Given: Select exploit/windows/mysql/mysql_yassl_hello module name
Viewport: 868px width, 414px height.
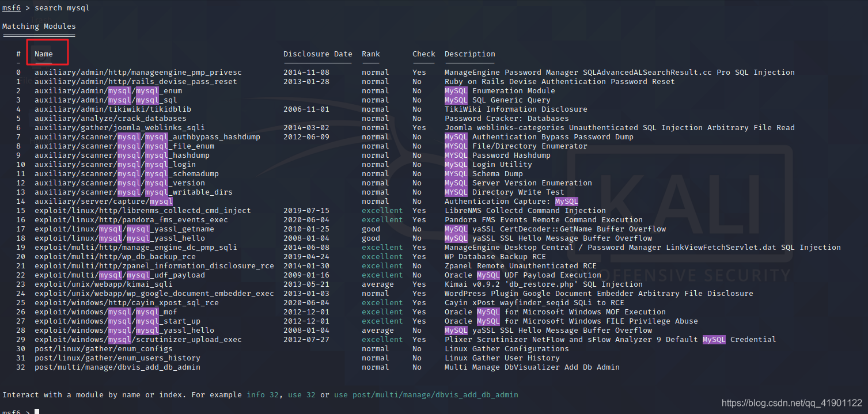Looking at the screenshot, I should tap(124, 331).
